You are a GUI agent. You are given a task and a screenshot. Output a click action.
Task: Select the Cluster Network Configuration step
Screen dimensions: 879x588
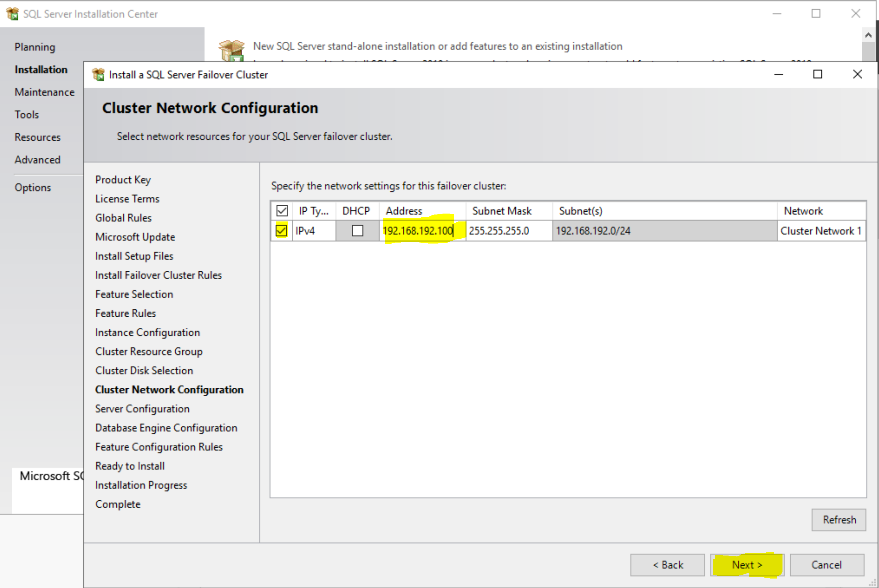tap(169, 390)
